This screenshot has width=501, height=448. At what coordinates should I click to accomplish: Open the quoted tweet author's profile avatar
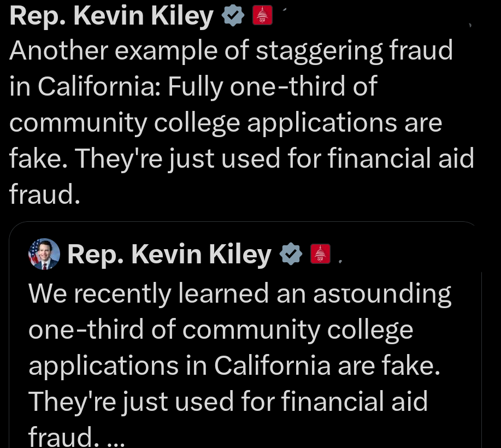(44, 254)
